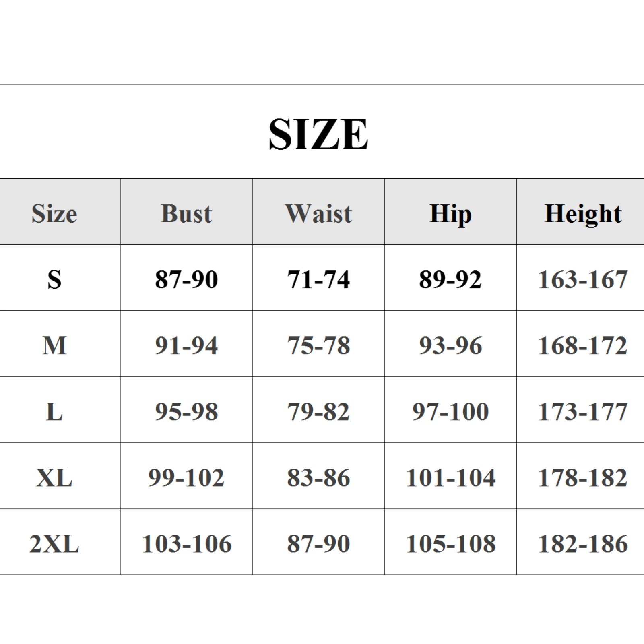644x644 pixels.
Task: Select the Waist column header
Action: pyautogui.click(x=318, y=213)
